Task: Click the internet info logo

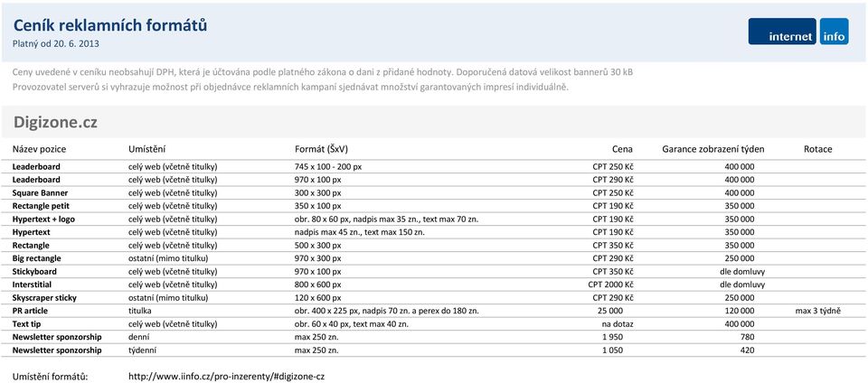Action: pyautogui.click(x=798, y=32)
